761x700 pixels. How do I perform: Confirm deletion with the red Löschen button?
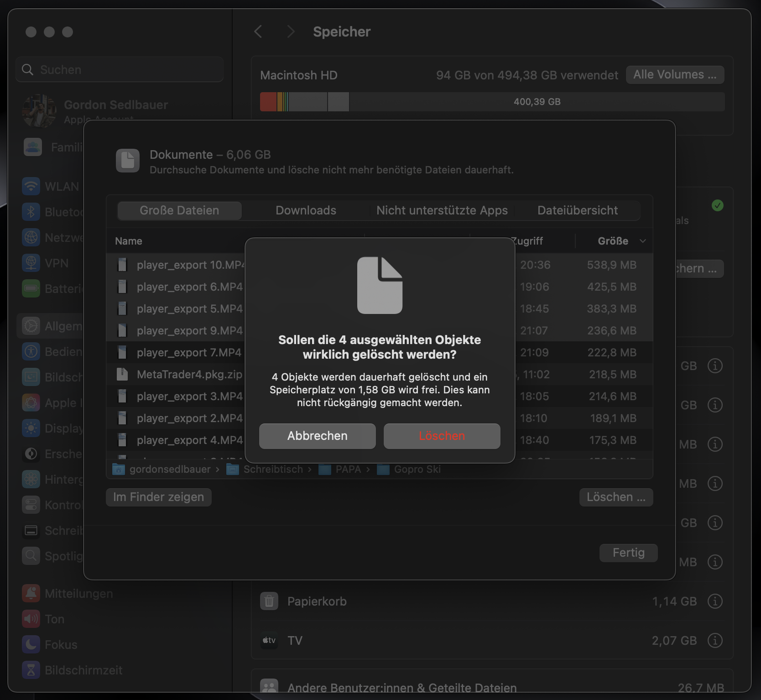tap(442, 436)
